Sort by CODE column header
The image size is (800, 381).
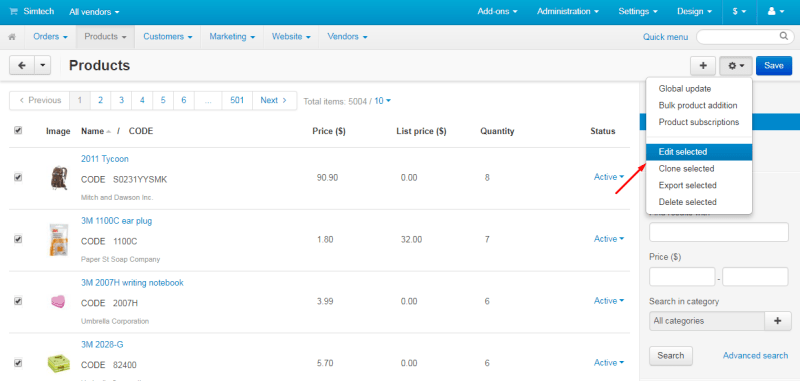point(141,131)
